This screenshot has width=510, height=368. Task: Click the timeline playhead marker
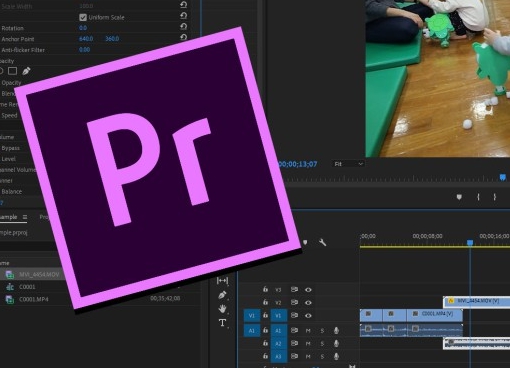click(x=470, y=243)
